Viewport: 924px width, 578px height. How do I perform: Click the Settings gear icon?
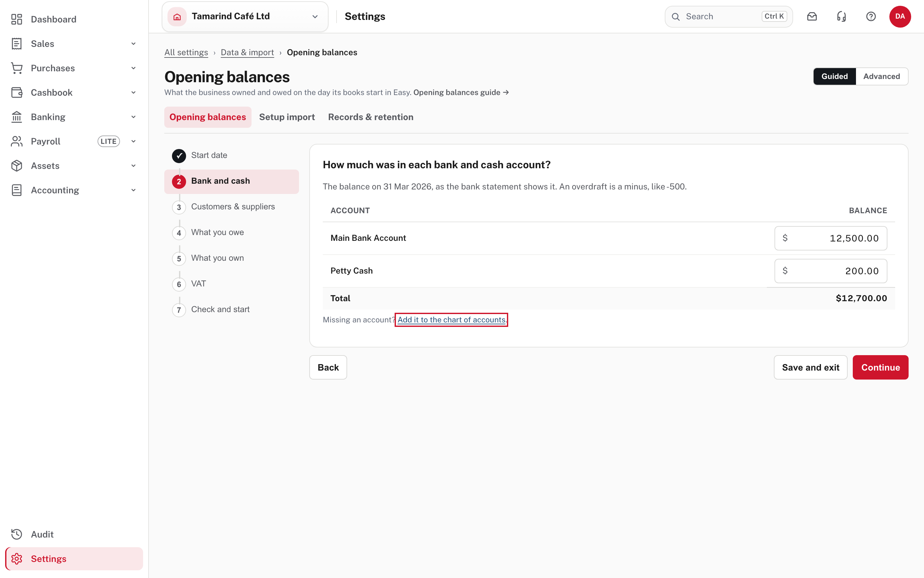pyautogui.click(x=16, y=558)
